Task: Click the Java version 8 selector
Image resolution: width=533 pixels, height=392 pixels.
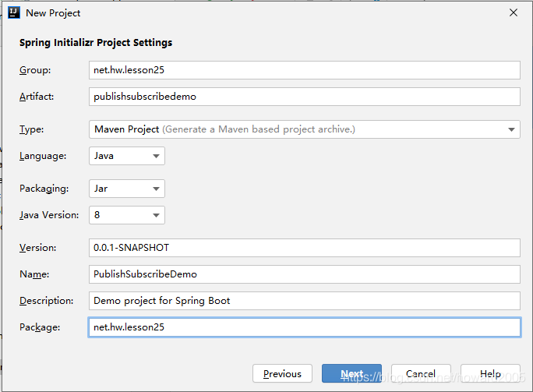Action: (x=127, y=215)
